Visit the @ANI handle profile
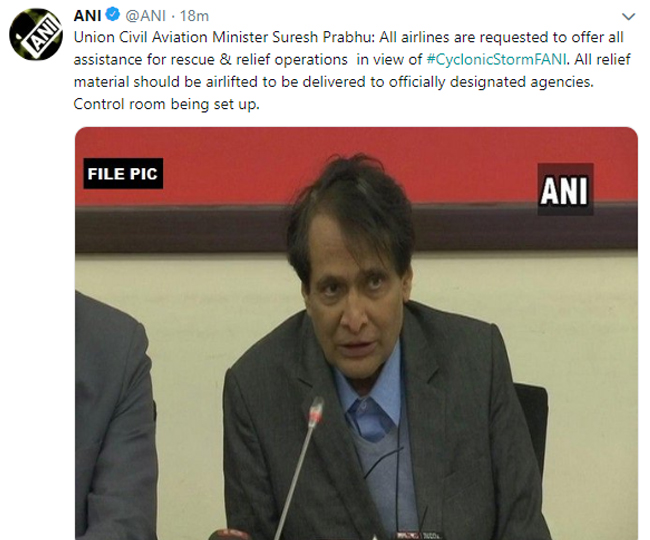This screenshot has width=650, height=540. click(145, 16)
